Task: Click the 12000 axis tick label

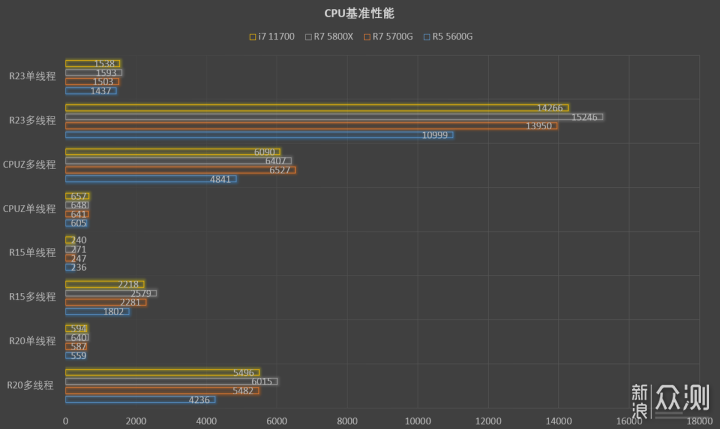Action: [488, 421]
